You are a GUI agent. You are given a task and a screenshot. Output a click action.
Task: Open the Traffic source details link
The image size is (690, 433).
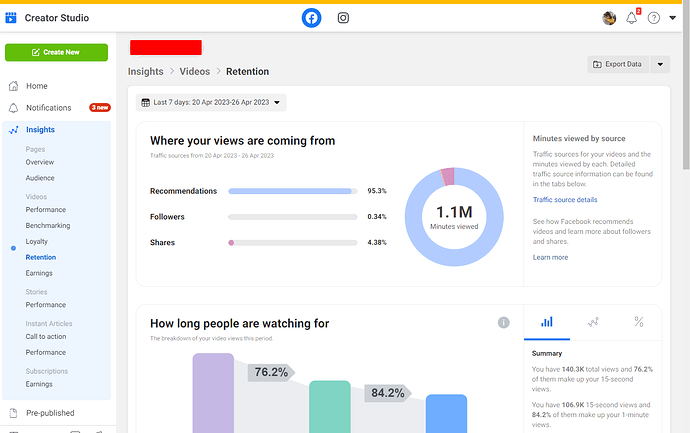point(565,199)
